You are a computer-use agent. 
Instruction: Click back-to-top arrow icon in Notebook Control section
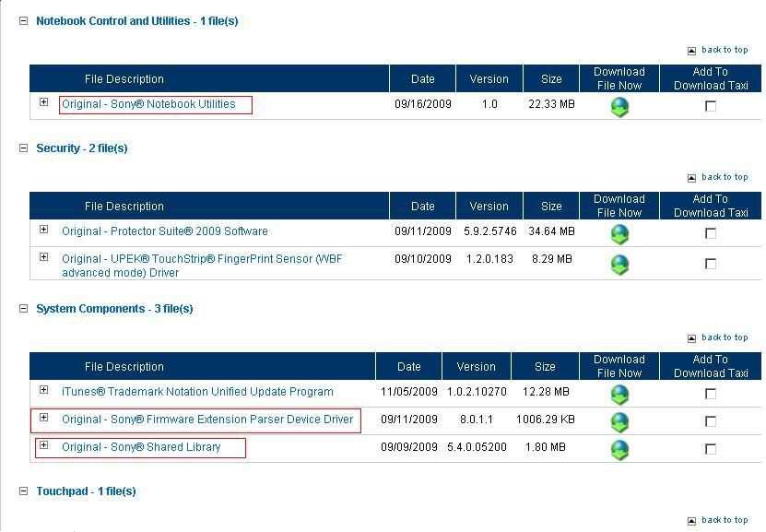[x=691, y=51]
